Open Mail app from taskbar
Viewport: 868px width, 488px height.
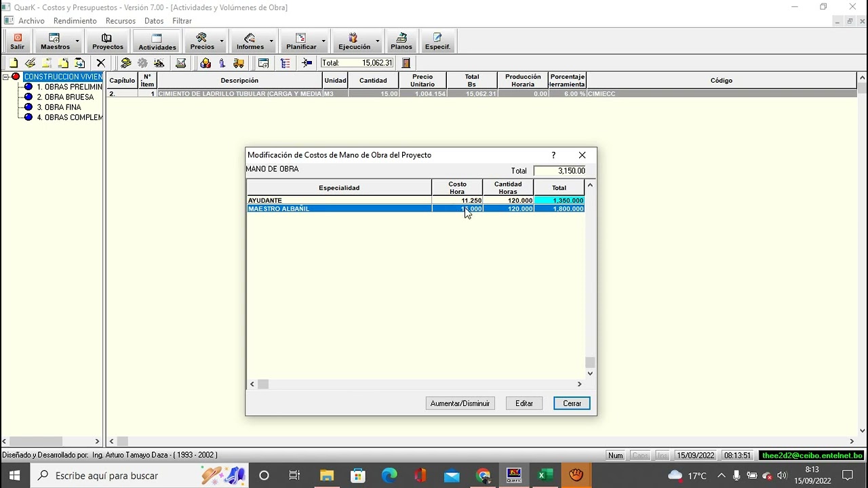pos(452,476)
